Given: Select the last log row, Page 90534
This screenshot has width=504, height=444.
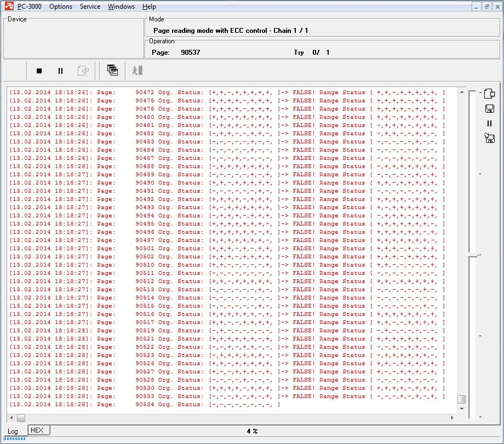Looking at the screenshot, I should 145,405.
